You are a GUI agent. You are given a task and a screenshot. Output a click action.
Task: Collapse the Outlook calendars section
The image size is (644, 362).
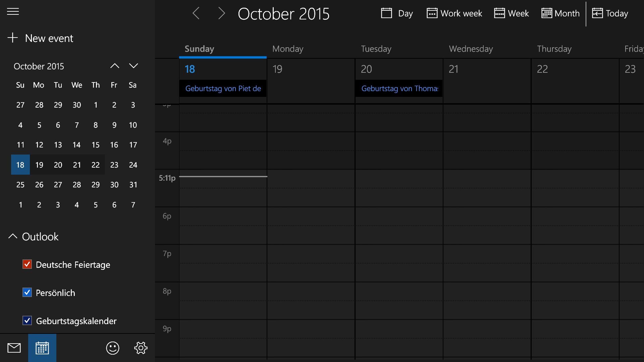click(13, 236)
